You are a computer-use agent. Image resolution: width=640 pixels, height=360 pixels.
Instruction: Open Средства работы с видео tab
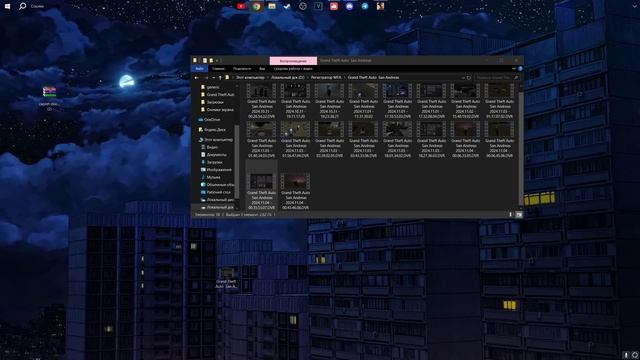293,69
